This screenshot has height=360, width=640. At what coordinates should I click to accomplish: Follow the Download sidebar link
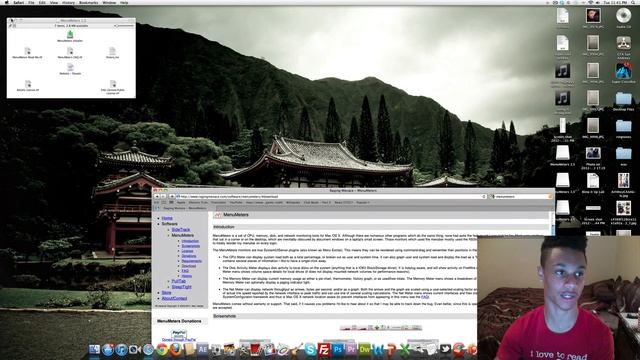point(189,266)
